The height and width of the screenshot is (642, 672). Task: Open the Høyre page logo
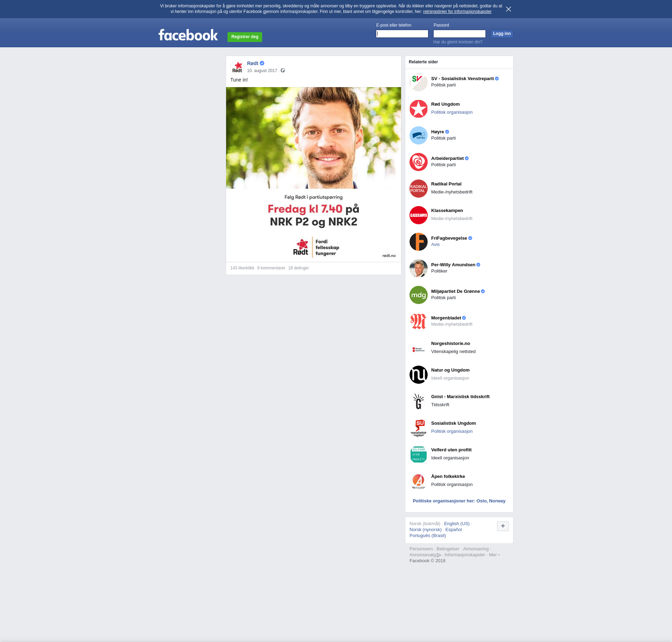[419, 135]
